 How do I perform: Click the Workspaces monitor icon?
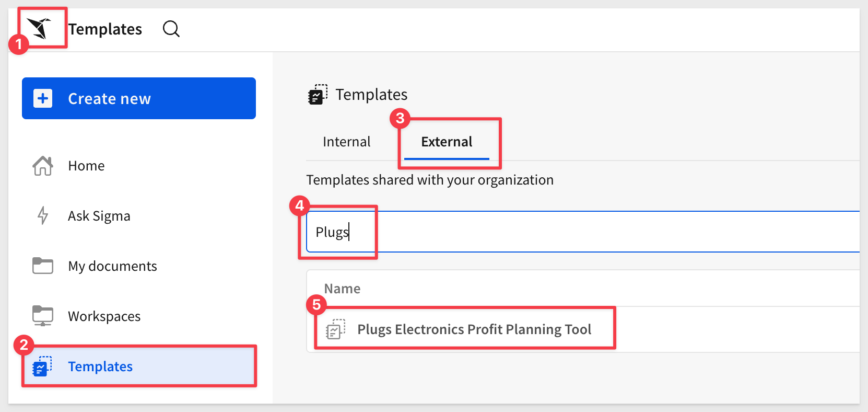(43, 316)
